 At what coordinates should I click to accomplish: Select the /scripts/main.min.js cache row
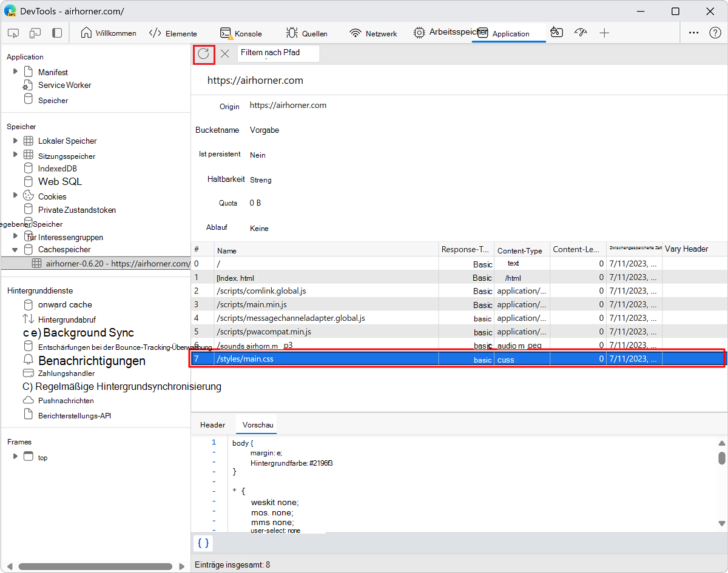click(x=459, y=304)
